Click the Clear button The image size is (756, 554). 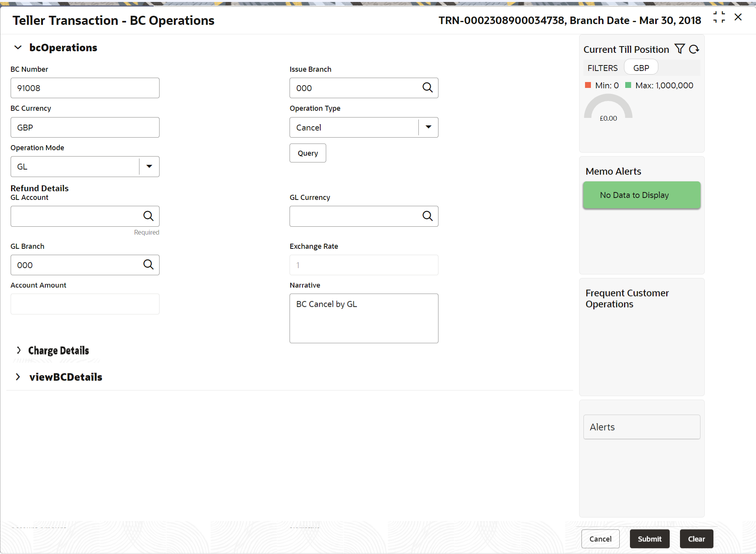(696, 539)
